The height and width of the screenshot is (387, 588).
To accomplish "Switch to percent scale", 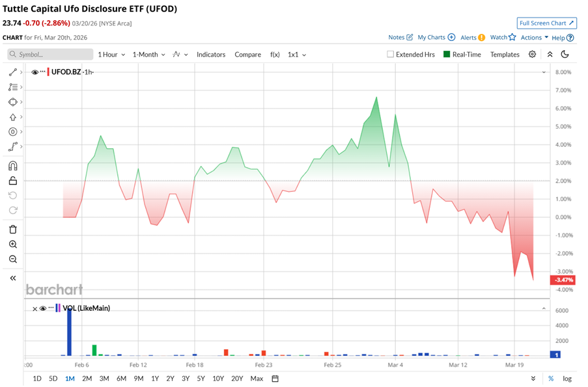I will tap(550, 379).
